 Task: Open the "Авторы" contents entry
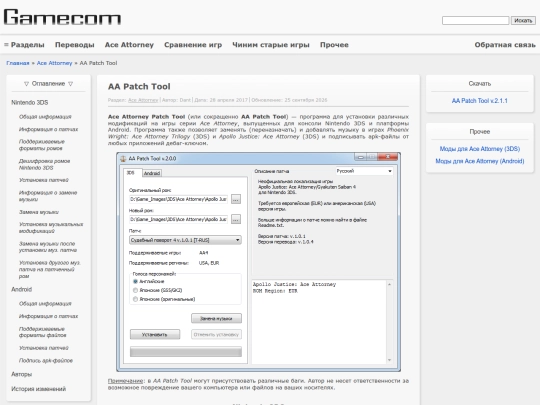pyautogui.click(x=21, y=374)
